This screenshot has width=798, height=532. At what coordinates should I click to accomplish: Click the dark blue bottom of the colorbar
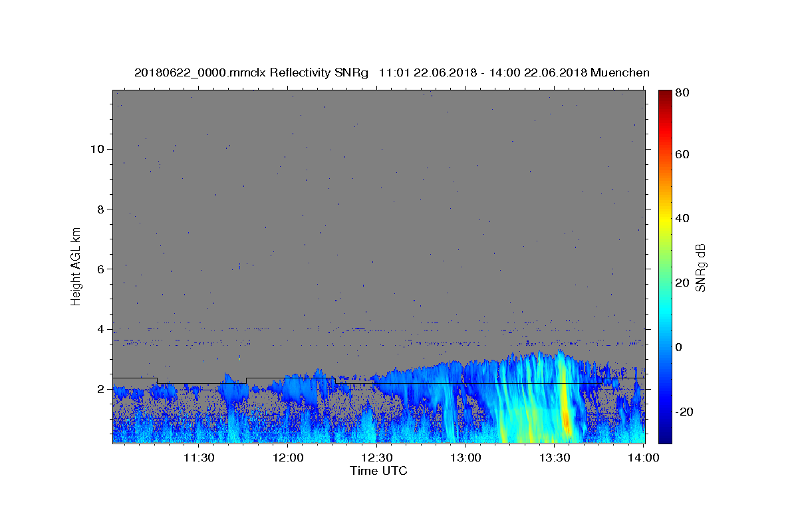click(x=665, y=437)
